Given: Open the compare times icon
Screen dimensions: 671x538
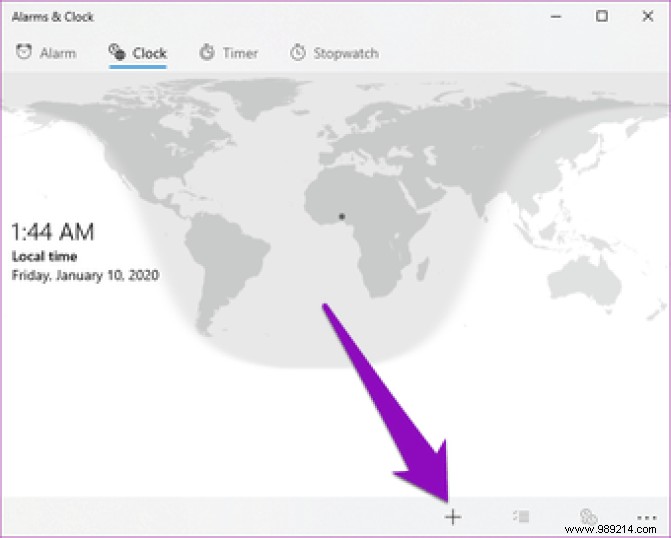Looking at the screenshot, I should point(588,517).
